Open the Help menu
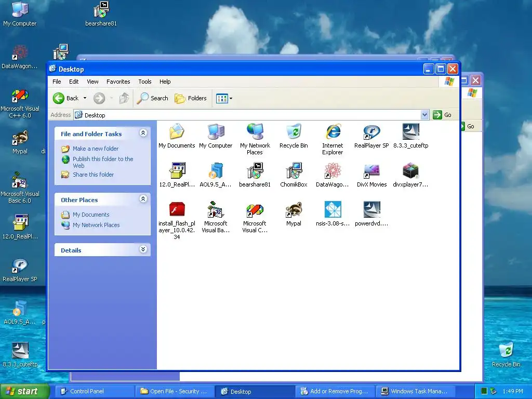This screenshot has width=532, height=399. 165,82
